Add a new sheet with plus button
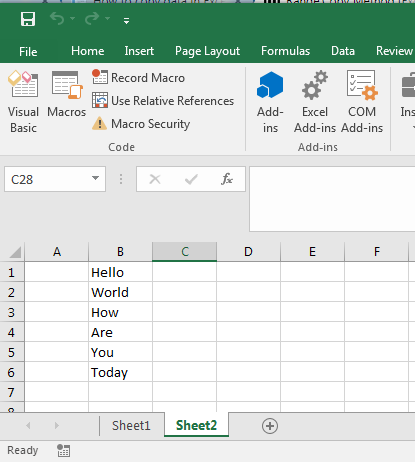 [270, 426]
